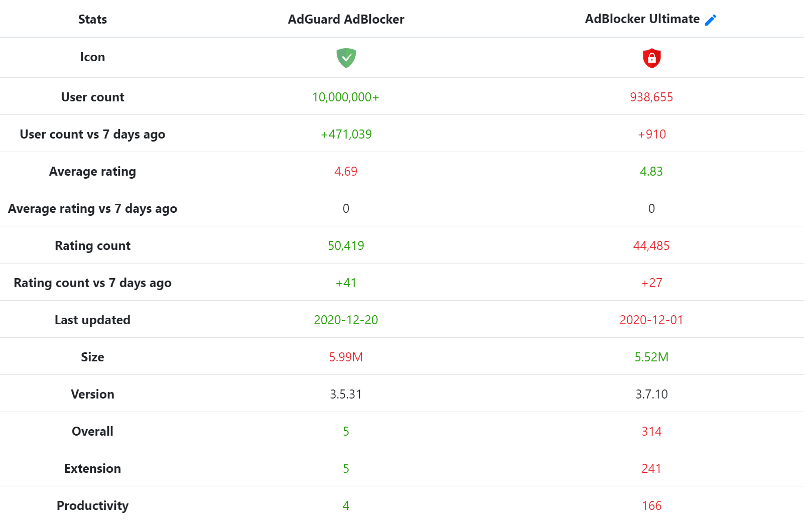Click the Stats column header
This screenshot has height=523, width=812.
tap(92, 19)
